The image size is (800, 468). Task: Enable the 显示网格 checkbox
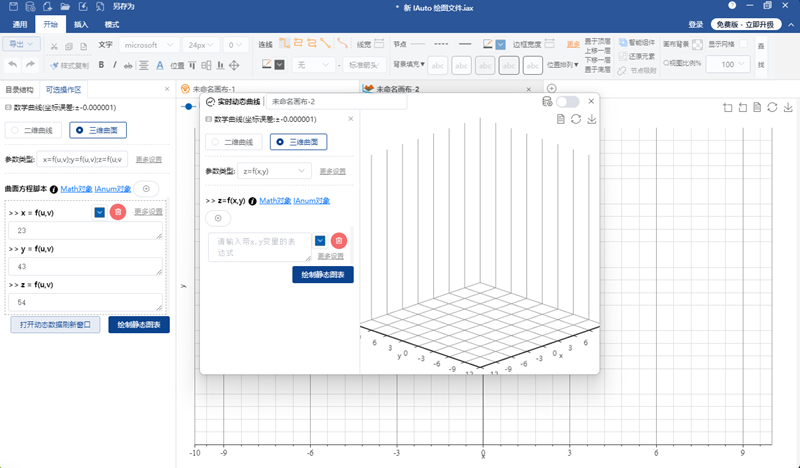[x=743, y=44]
